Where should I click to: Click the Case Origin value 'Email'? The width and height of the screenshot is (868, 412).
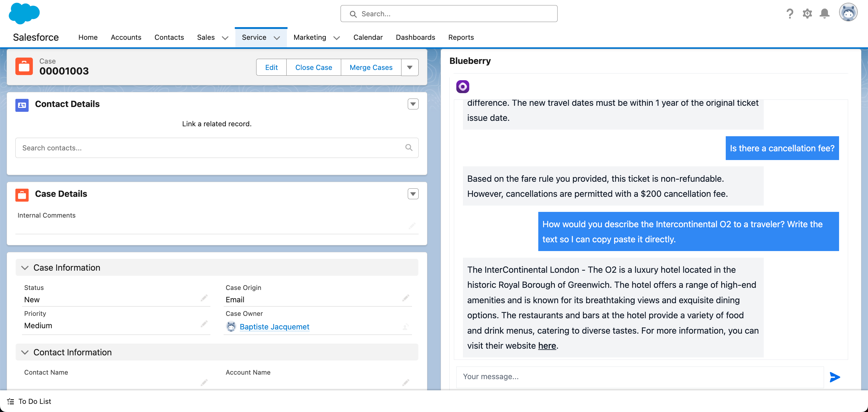point(235,300)
